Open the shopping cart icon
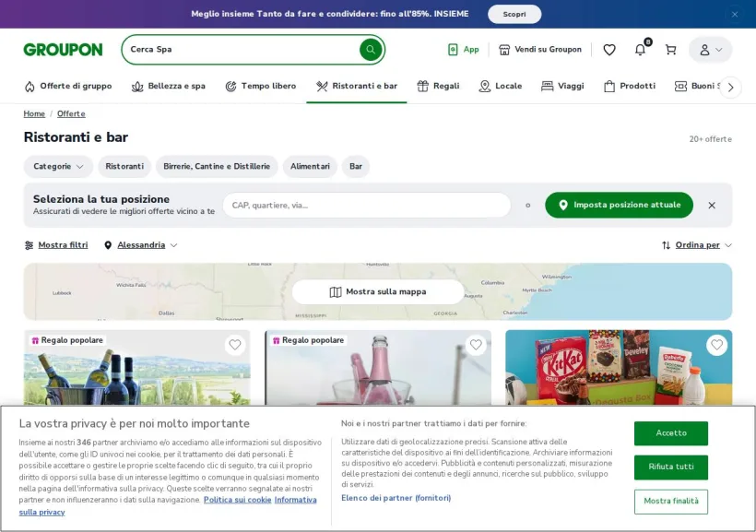The width and height of the screenshot is (756, 532). pyautogui.click(x=670, y=49)
